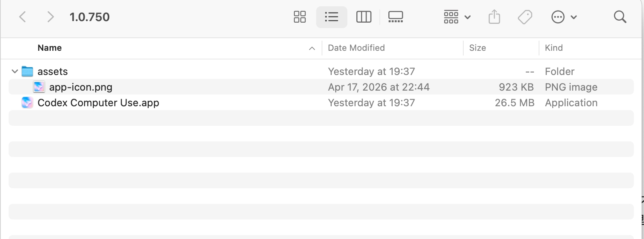Select the app-icon.png file icon

pyautogui.click(x=39, y=87)
